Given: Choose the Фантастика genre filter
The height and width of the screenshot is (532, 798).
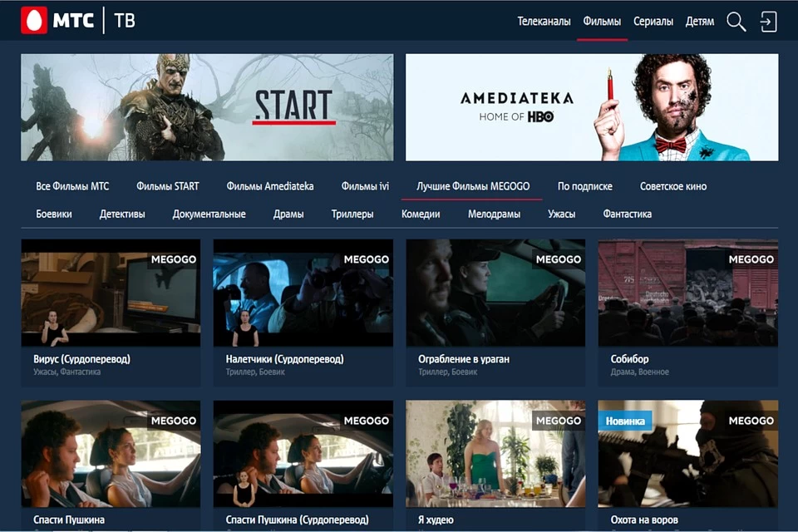Looking at the screenshot, I should pos(628,214).
